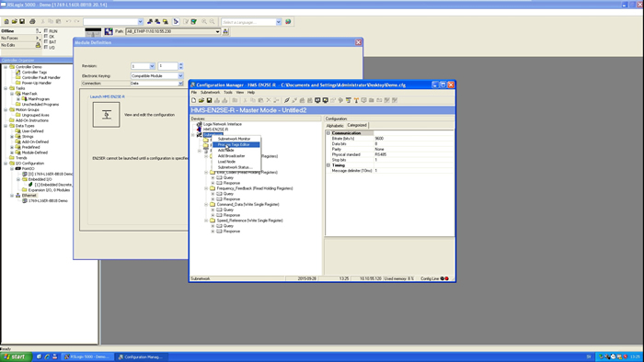644x362 pixels.
Task: Click second monitor icon in Configuration Manager toolbar
Action: 326,100
